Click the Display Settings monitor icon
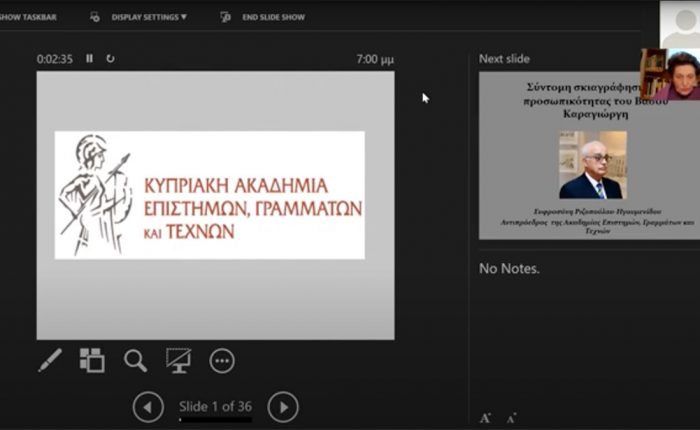700x430 pixels. pos(95,17)
